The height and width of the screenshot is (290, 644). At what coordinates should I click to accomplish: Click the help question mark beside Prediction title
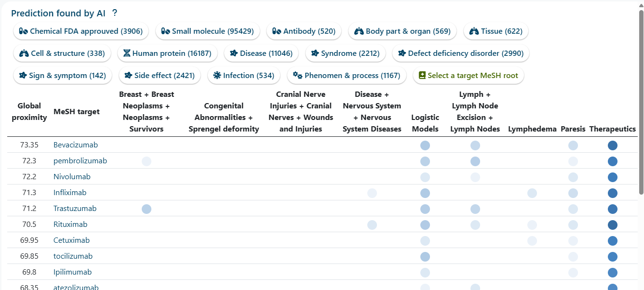tap(115, 13)
